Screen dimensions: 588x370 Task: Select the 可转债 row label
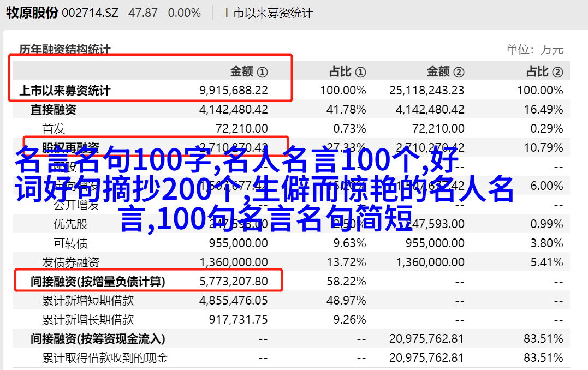click(70, 243)
